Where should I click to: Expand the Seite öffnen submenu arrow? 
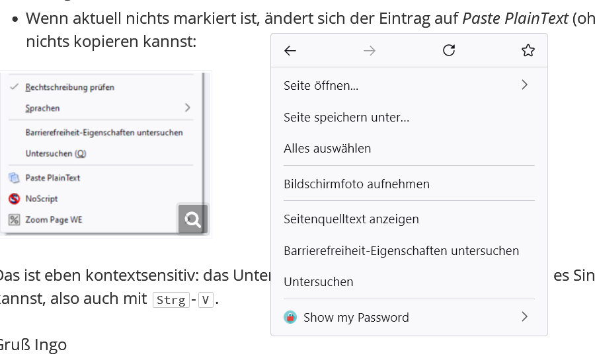[524, 85]
